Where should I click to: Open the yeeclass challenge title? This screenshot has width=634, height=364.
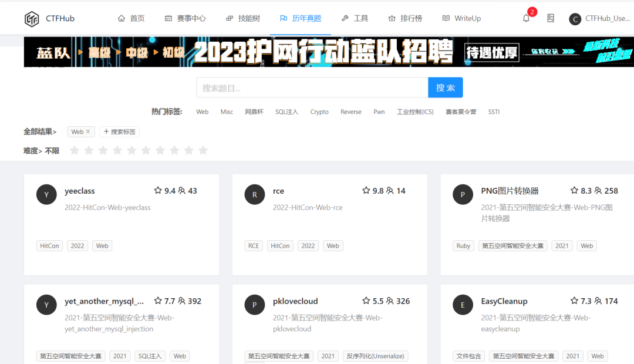[80, 191]
